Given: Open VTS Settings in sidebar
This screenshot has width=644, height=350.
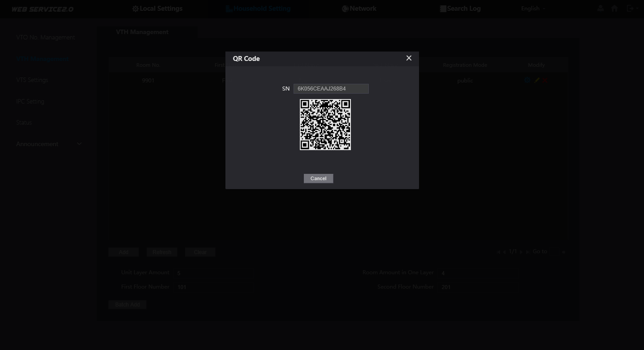Looking at the screenshot, I should (x=32, y=80).
